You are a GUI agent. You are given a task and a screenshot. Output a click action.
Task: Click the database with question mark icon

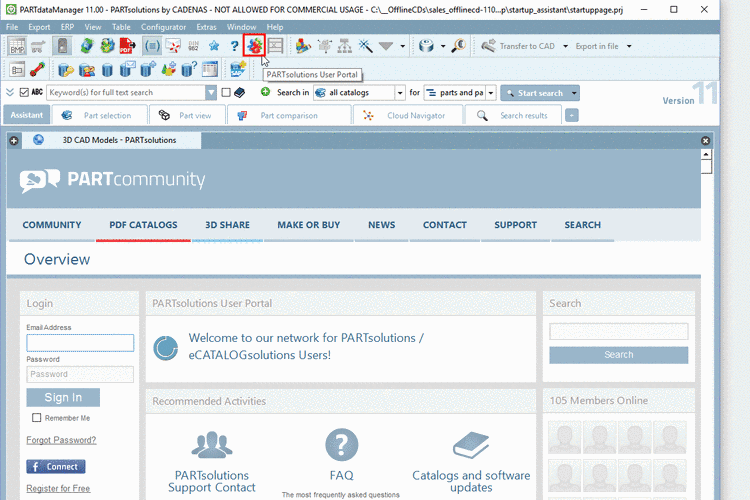(189, 70)
